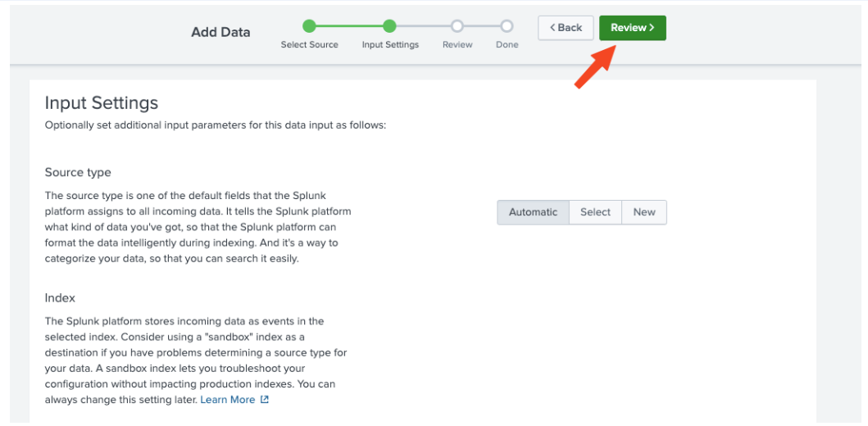Click the Select Source step label
This screenshot has height=426, width=868.
[x=309, y=45]
